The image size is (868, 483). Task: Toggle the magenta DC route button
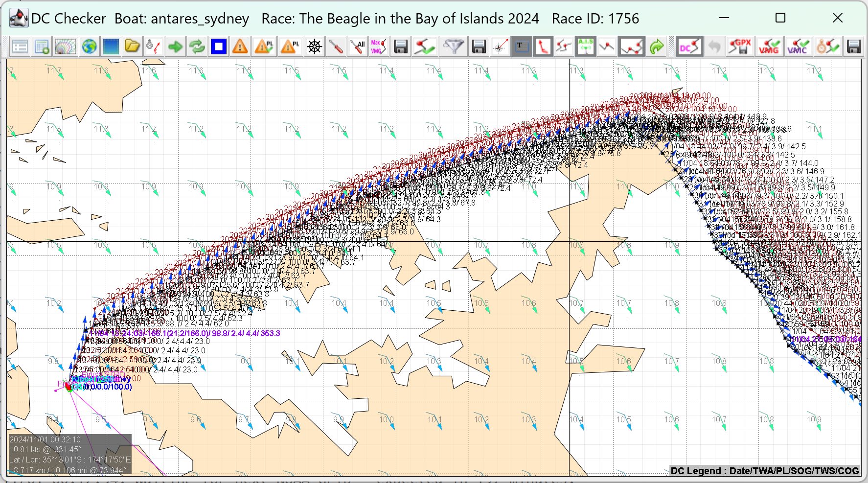pos(689,47)
